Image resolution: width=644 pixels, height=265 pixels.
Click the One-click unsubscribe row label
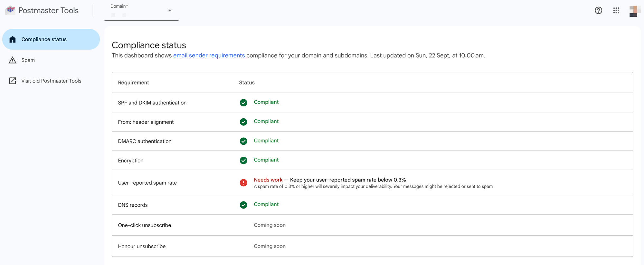click(144, 225)
